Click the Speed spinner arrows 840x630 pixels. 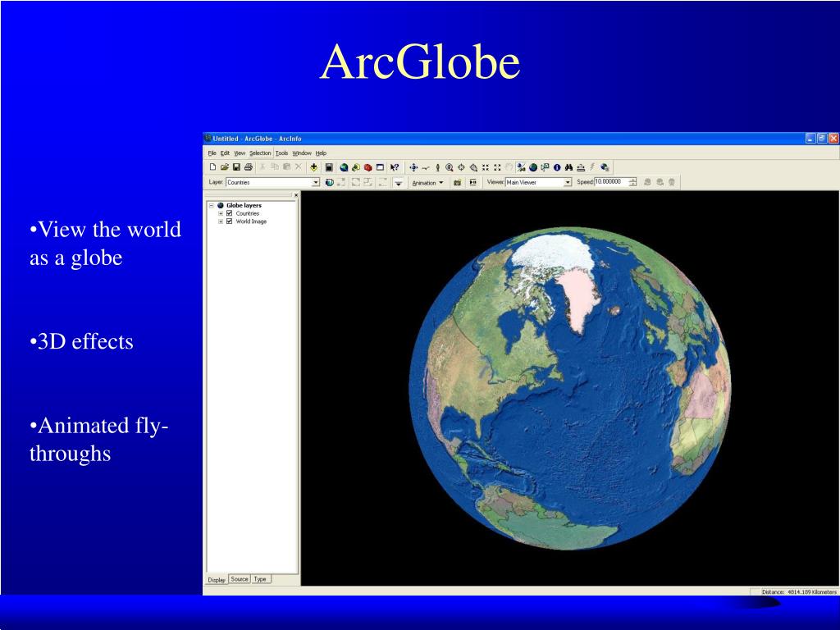coord(632,182)
